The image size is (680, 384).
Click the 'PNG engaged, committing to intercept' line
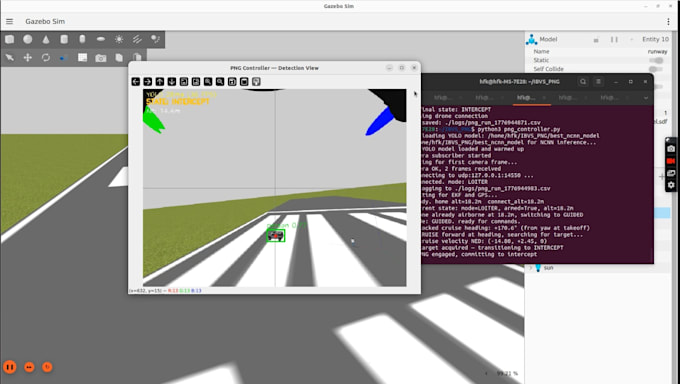(479, 254)
